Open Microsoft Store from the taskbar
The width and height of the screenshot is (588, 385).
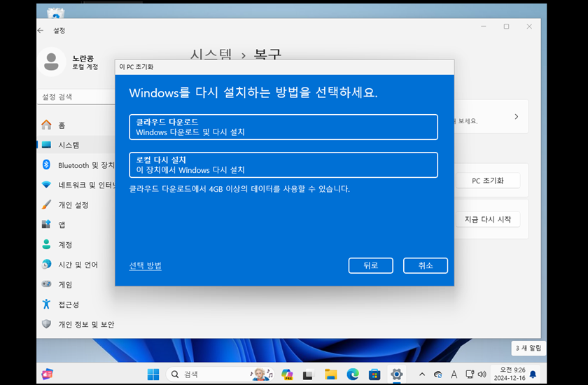point(374,374)
